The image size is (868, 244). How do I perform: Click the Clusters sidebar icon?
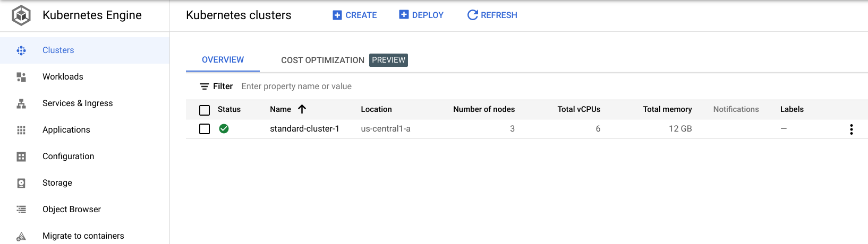point(21,50)
